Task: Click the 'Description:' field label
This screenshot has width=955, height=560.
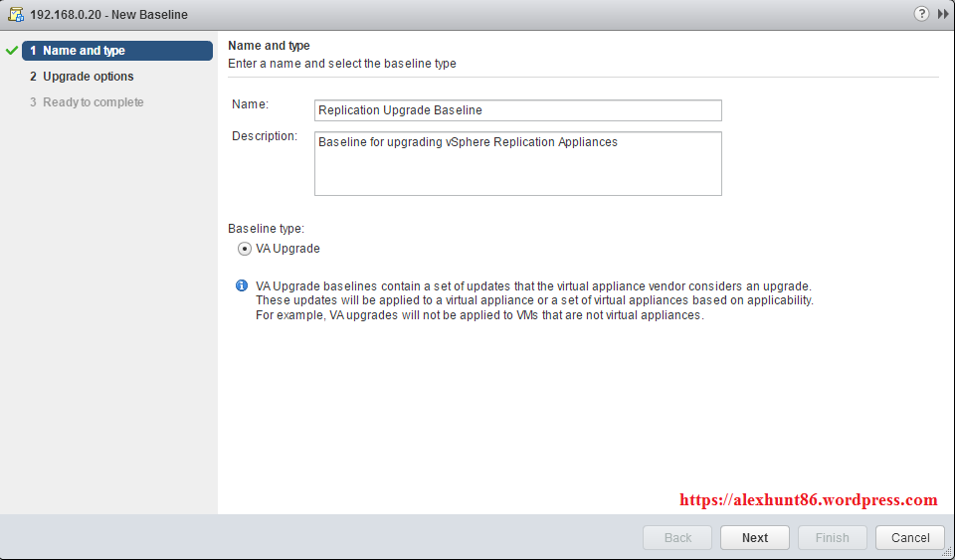Action: (x=265, y=136)
